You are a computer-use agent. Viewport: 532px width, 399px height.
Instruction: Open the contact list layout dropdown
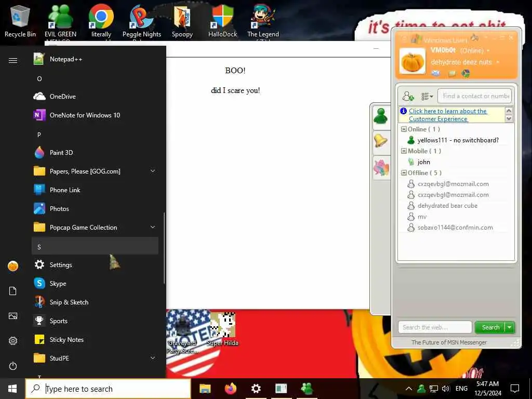click(427, 96)
